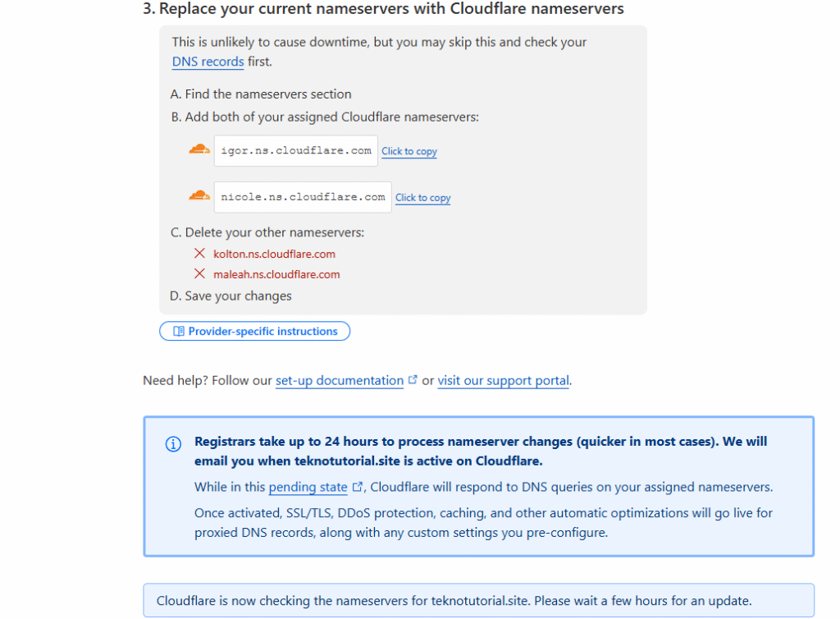840x619 pixels.
Task: Click the book icon in Provider-specific instructions button
Action: [179, 331]
